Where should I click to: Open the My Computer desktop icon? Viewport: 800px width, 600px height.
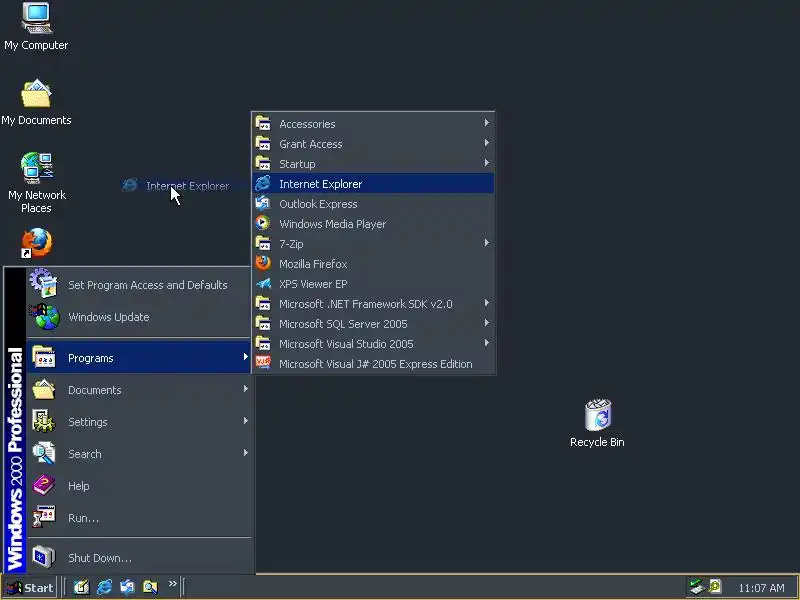tap(36, 27)
